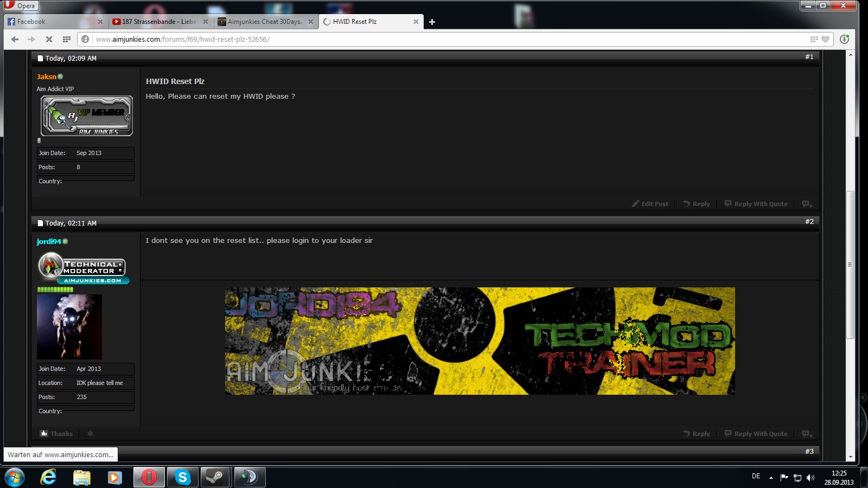Open permalink #1
The height and width of the screenshot is (488, 868).
(x=809, y=57)
